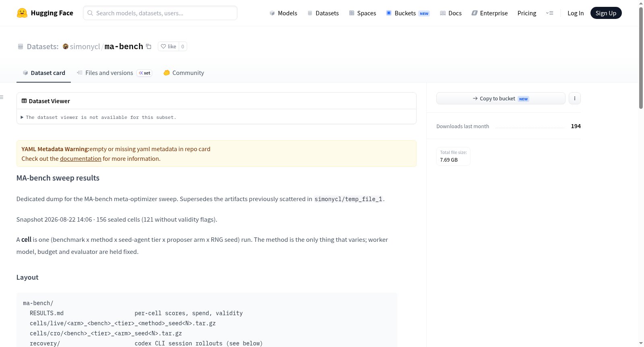644x347 pixels.
Task: Click the copy dataset name icon
Action: [x=149, y=46]
